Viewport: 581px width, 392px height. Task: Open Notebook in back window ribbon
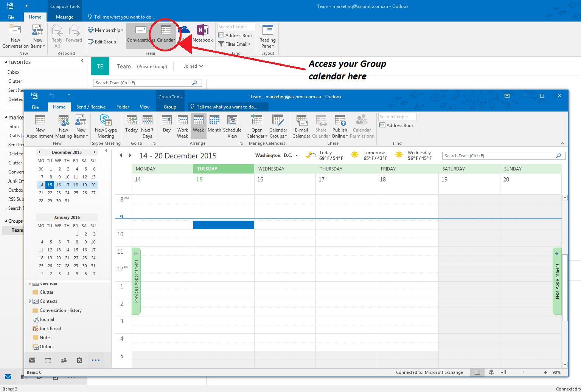(x=202, y=34)
